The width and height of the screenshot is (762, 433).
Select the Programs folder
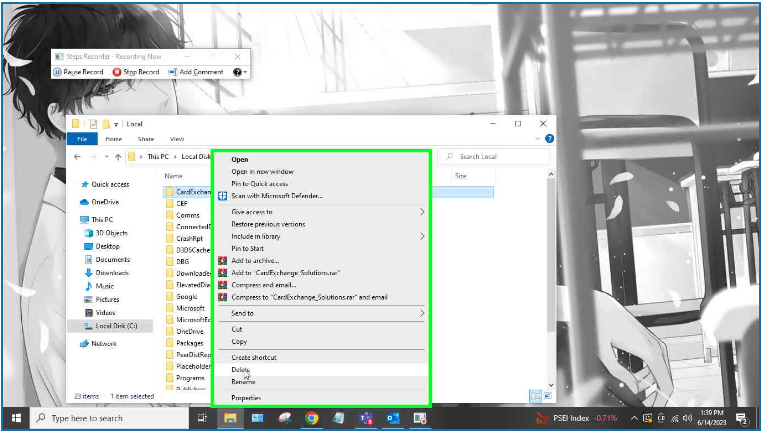[x=185, y=378]
